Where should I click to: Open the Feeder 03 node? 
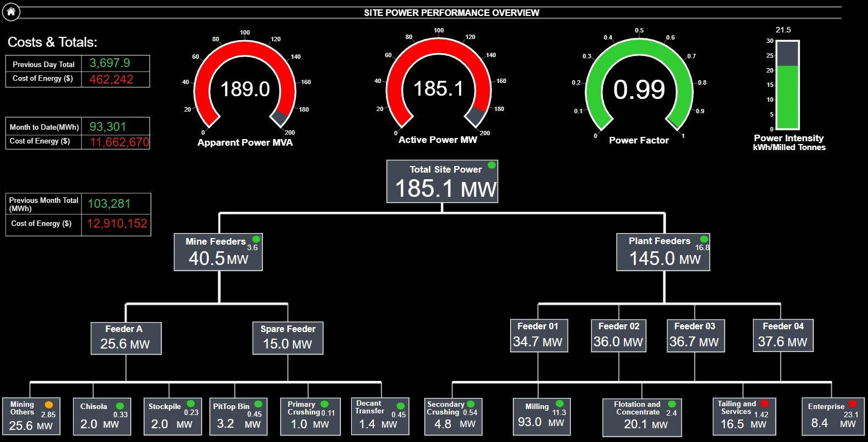pos(694,335)
